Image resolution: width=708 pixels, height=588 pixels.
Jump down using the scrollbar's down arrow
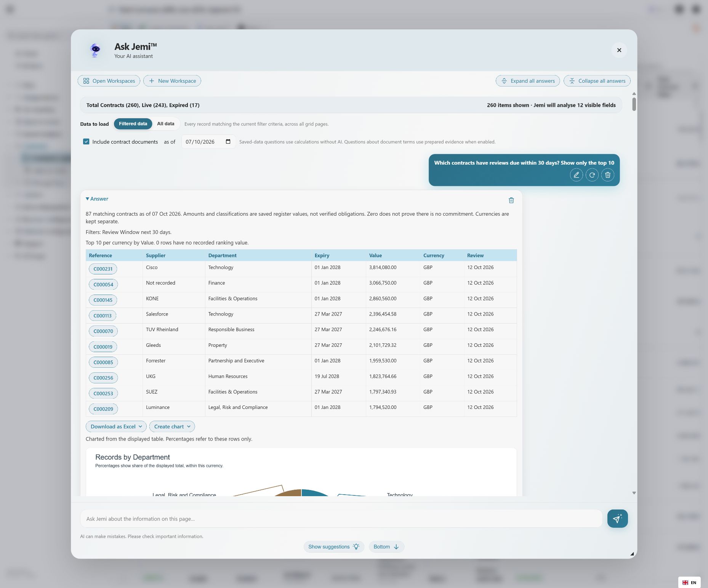point(634,493)
